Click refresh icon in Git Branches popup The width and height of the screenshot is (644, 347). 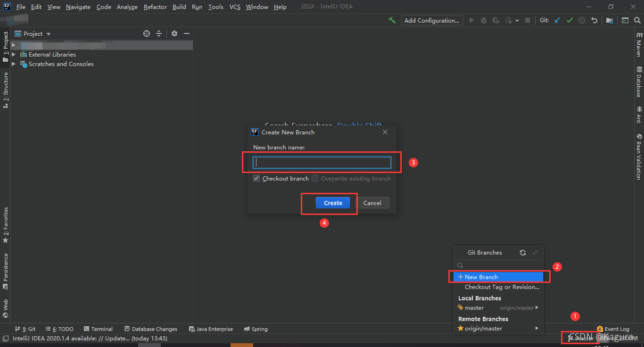point(523,253)
